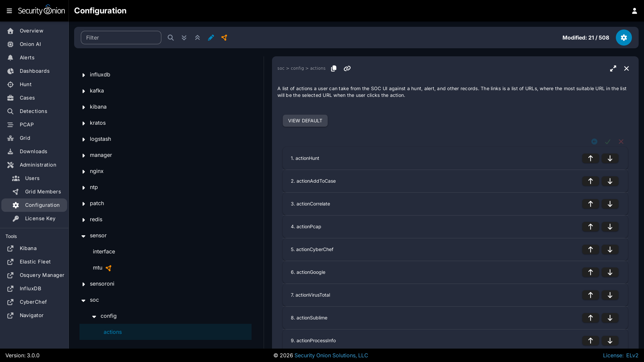This screenshot has width=644, height=362.
Task: Toggle the orange node-specific filter icon
Action: [224, 38]
